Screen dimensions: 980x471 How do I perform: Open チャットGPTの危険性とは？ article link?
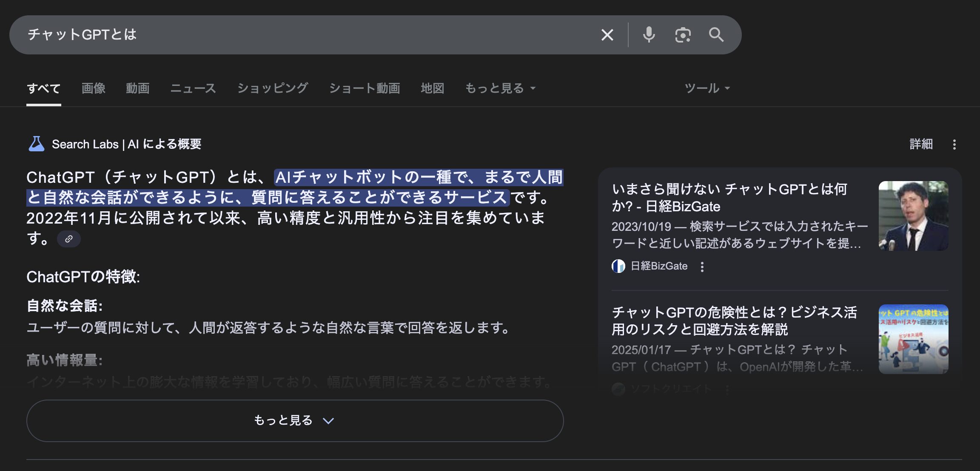[x=734, y=321]
